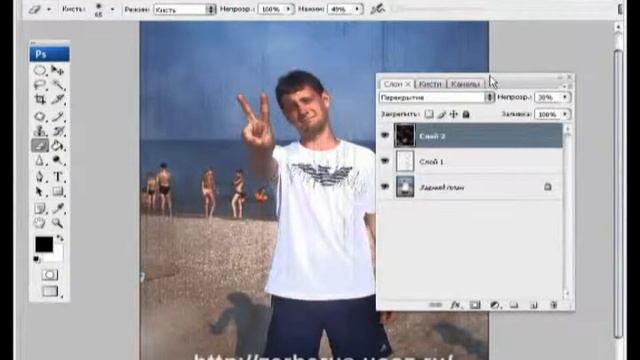Create a new layer button
Screen dimensions: 640x360
[x=533, y=305]
